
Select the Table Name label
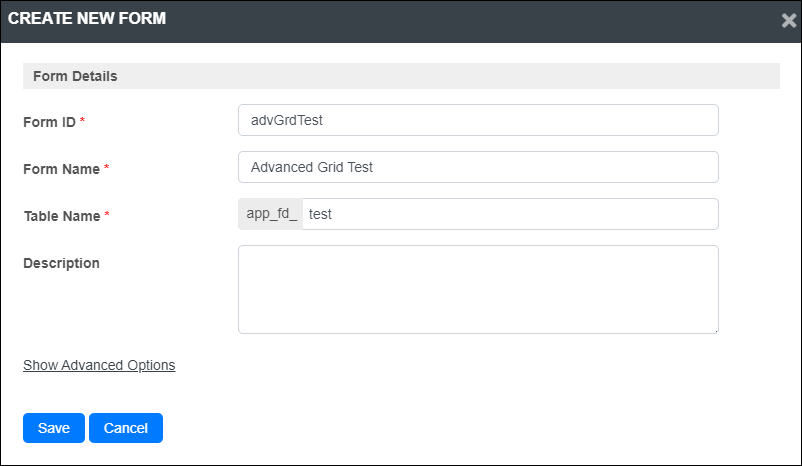tap(62, 216)
